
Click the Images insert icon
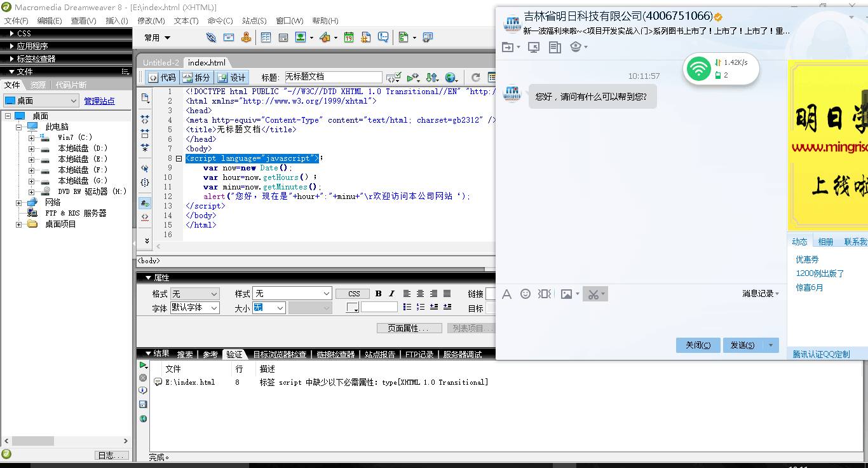[x=301, y=38]
